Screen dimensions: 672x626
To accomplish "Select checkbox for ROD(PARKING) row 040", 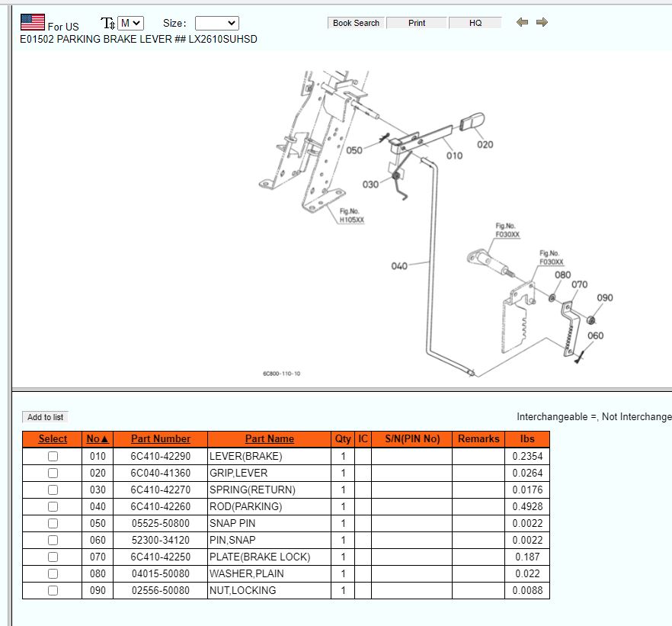I will point(53,507).
